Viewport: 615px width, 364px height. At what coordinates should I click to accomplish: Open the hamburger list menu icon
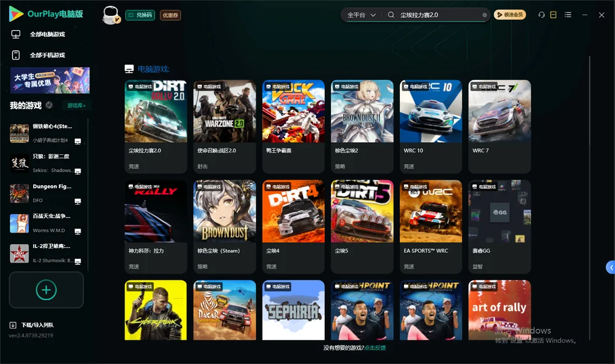pos(568,15)
